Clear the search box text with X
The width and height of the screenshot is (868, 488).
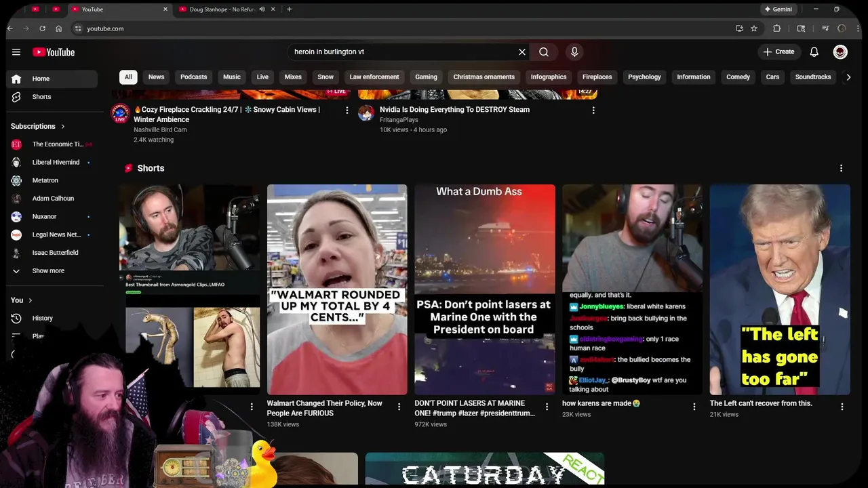[x=522, y=52]
